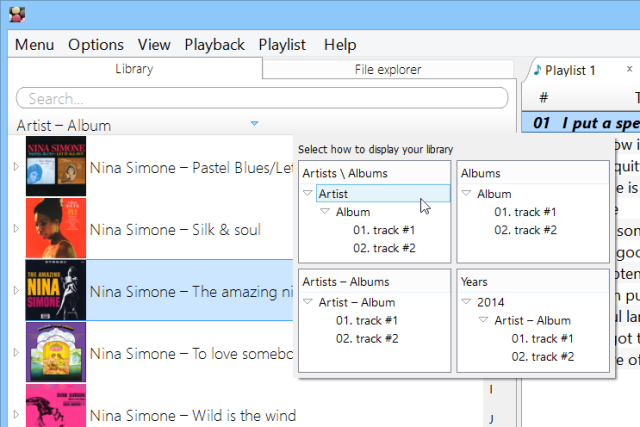Viewport: 640px width, 427px height.
Task: Jump to letter I in library index
Action: tap(491, 389)
